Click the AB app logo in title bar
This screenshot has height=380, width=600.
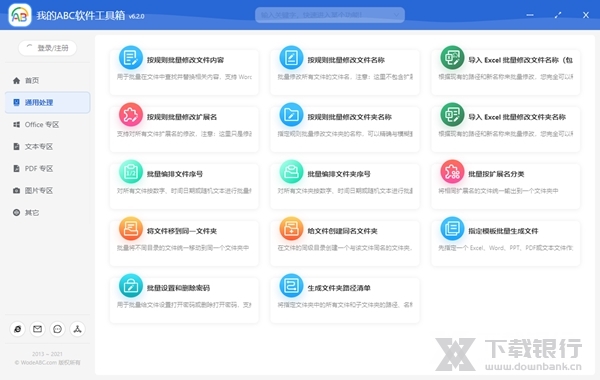pos(20,15)
